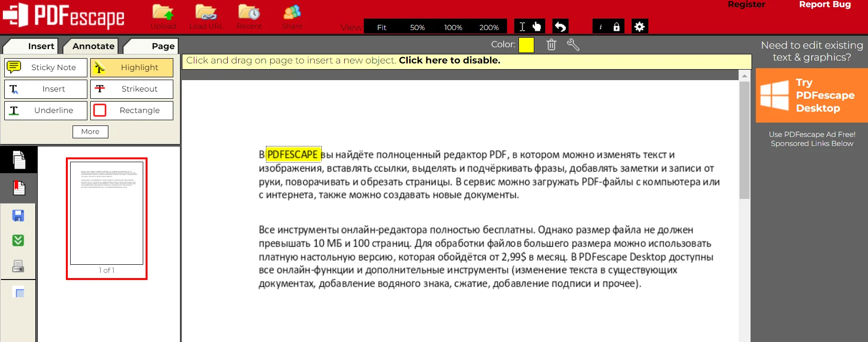Click the vertical scrollbar thumb

point(744,140)
